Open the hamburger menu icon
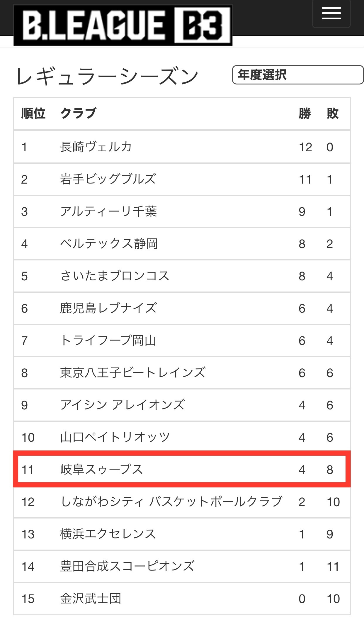This screenshot has width=364, height=632. point(331,13)
